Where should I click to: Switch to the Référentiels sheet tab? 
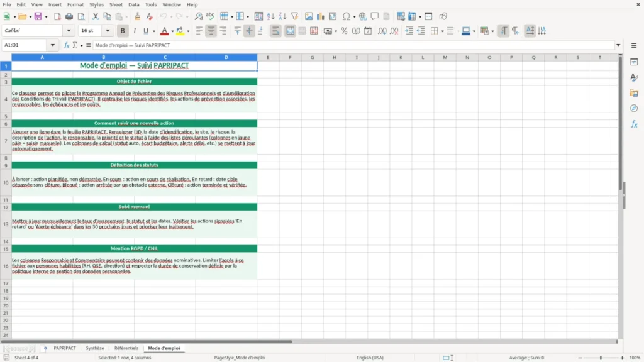pyautogui.click(x=126, y=348)
